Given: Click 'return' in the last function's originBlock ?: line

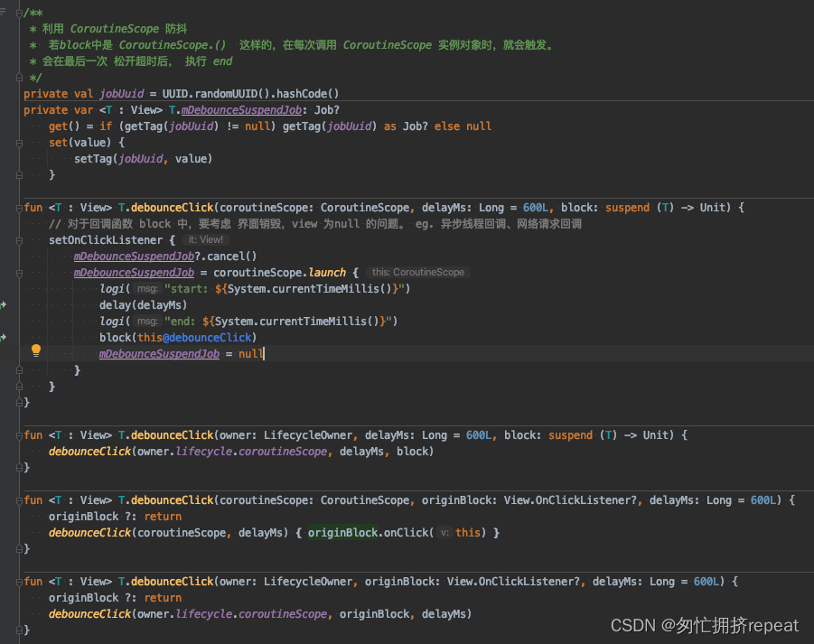Looking at the screenshot, I should [x=163, y=598].
